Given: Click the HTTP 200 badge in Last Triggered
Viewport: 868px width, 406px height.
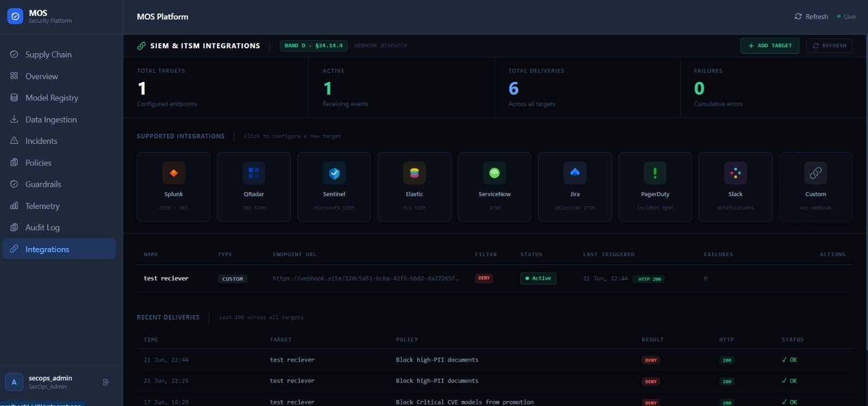Looking at the screenshot, I should pos(649,279).
